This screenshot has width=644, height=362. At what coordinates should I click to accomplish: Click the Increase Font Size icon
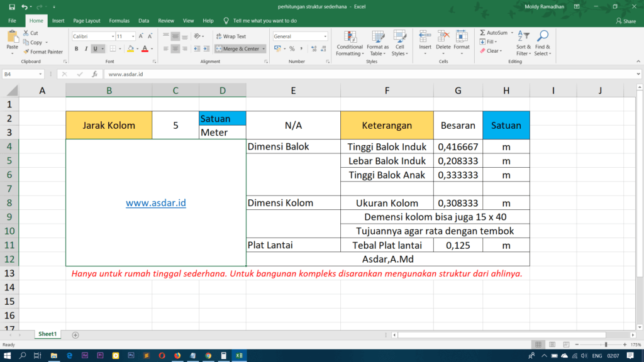(141, 36)
